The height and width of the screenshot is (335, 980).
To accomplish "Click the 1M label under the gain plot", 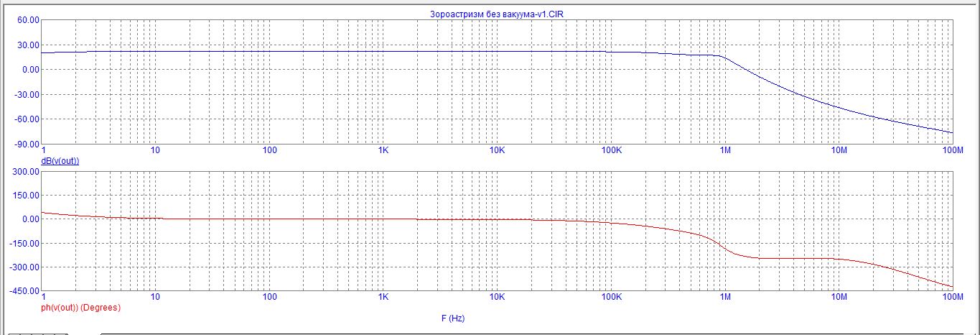I will click(x=724, y=150).
